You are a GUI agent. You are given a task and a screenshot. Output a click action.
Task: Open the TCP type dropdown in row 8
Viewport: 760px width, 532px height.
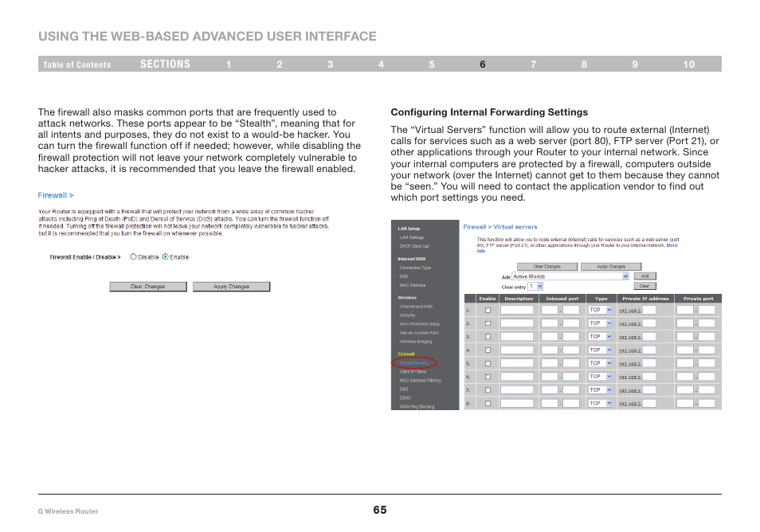click(601, 403)
